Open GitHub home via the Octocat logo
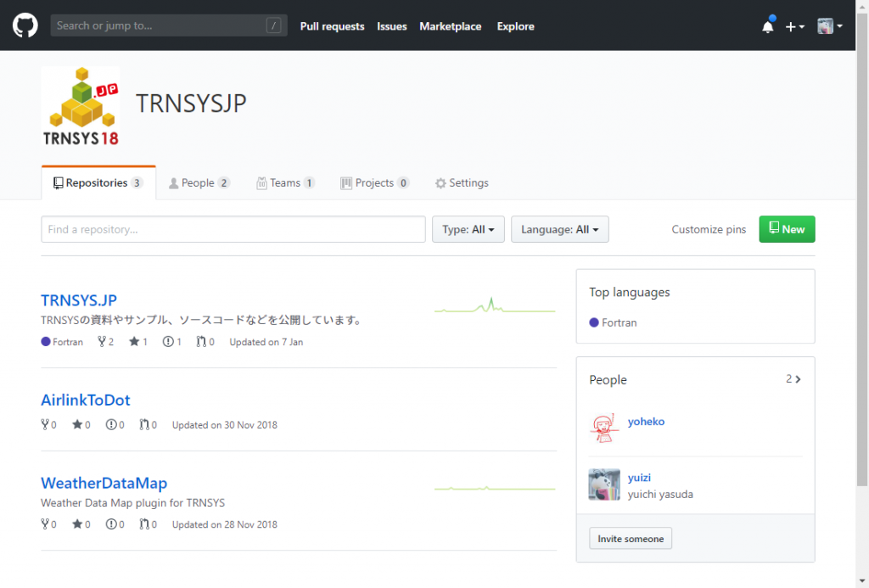Screen dimensions: 869x588 click(x=25, y=25)
